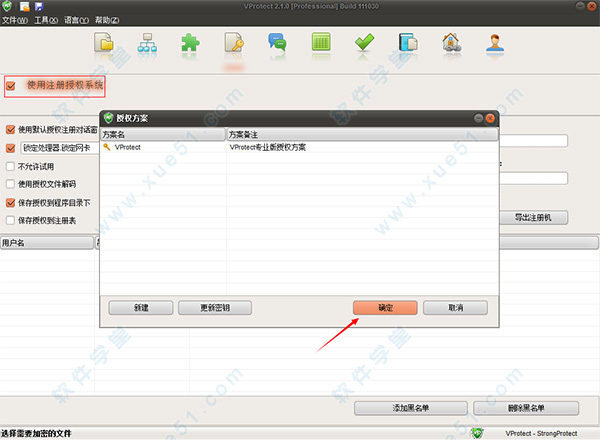Viewport: 600px width, 440px height.
Task: Enable 不允许试用 checkbox
Action: 11,166
